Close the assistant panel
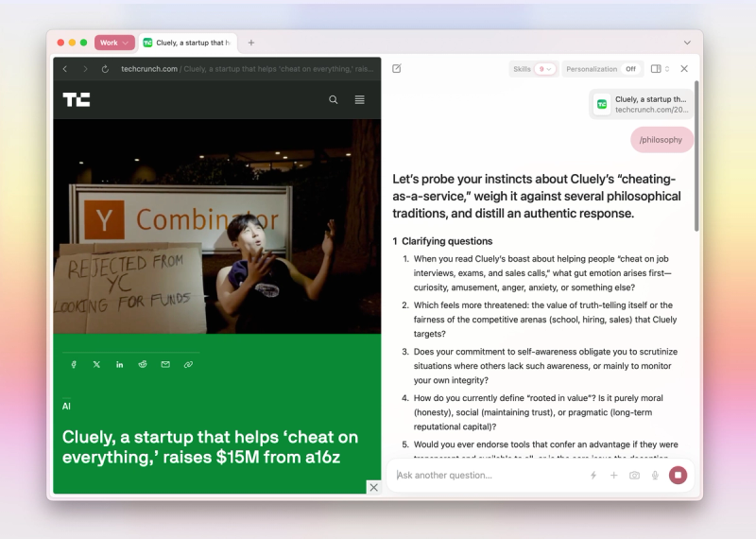Screen dimensions: 756x539 (684, 68)
